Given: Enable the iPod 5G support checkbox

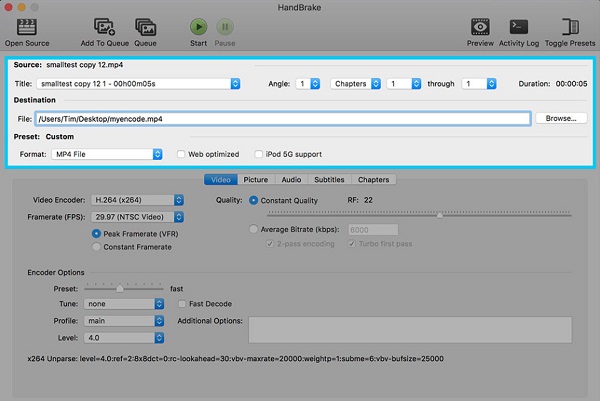Looking at the screenshot, I should tap(259, 154).
